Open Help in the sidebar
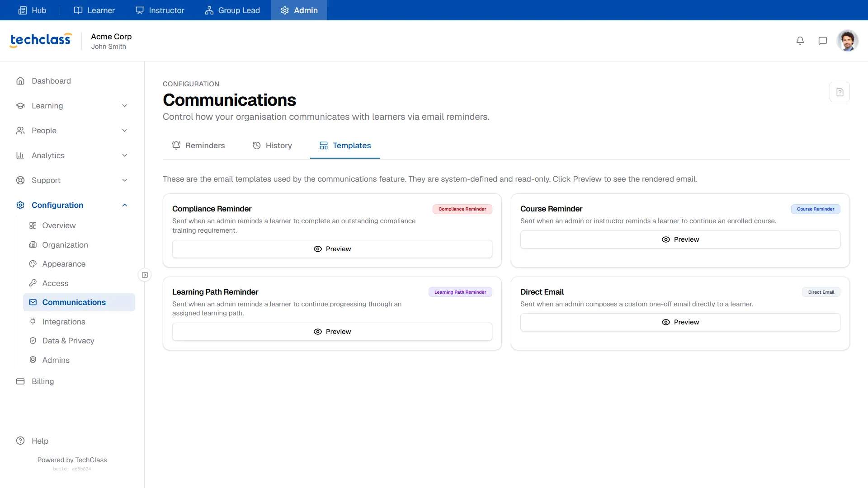The height and width of the screenshot is (488, 868). click(x=72, y=441)
